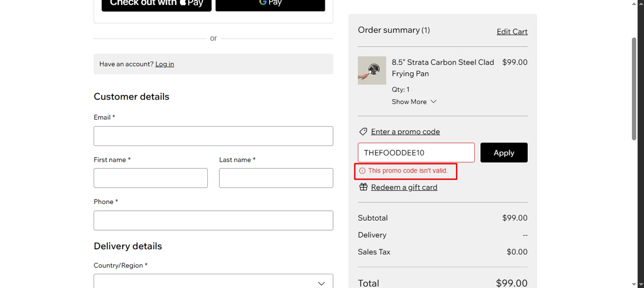
Task: Open Redeem a gift card link
Action: (404, 187)
